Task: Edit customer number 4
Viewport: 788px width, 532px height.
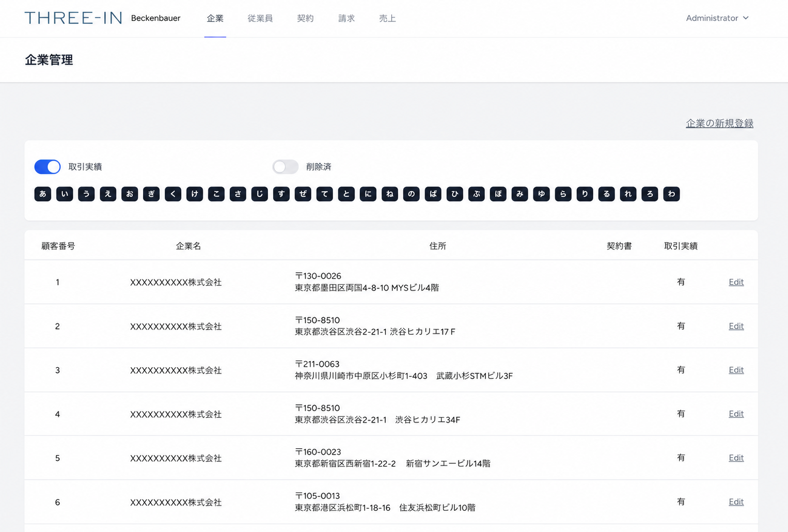Action: point(736,414)
